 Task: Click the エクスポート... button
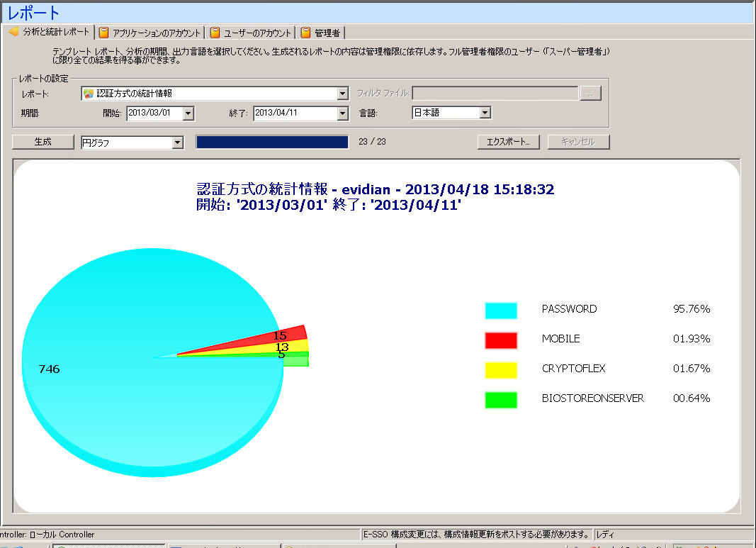click(509, 142)
